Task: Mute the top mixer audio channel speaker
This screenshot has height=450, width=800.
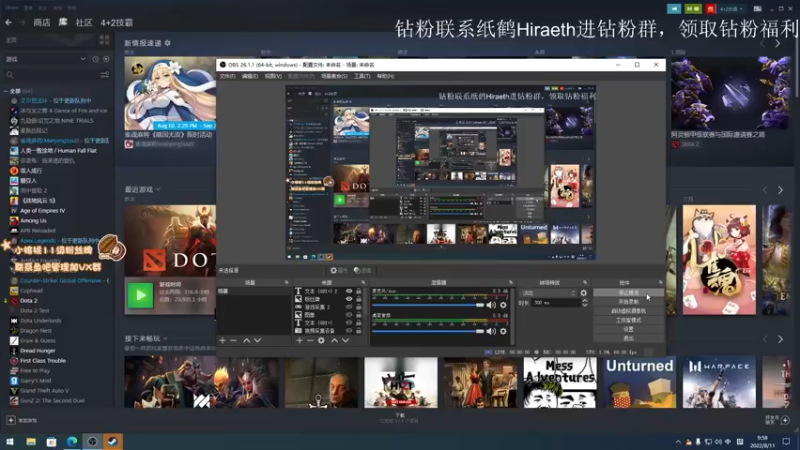Action: point(491,305)
